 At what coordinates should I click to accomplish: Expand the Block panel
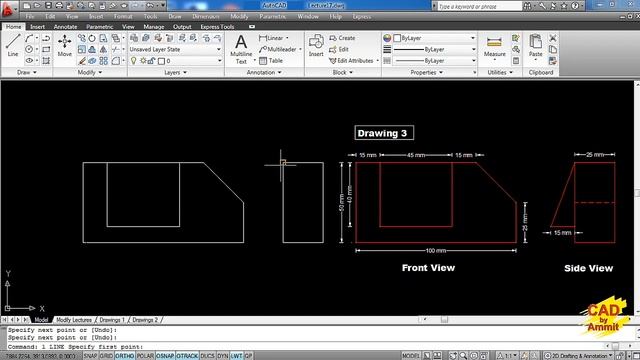(342, 72)
